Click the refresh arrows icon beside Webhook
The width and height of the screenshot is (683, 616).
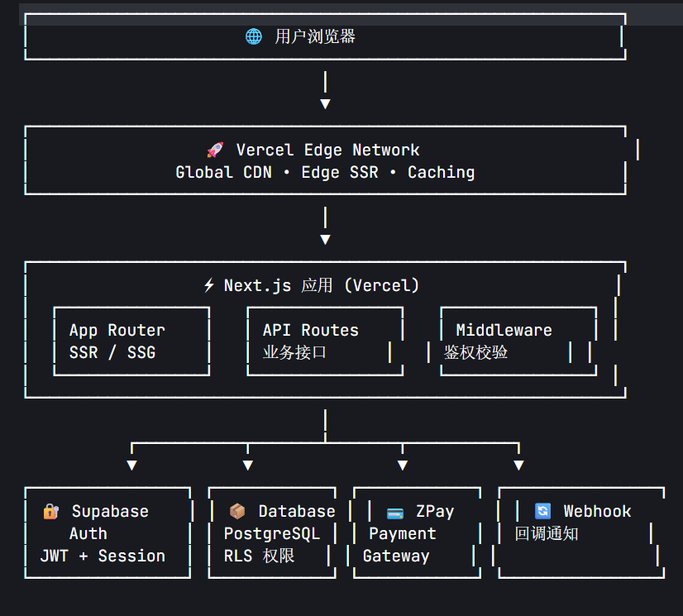[x=542, y=511]
